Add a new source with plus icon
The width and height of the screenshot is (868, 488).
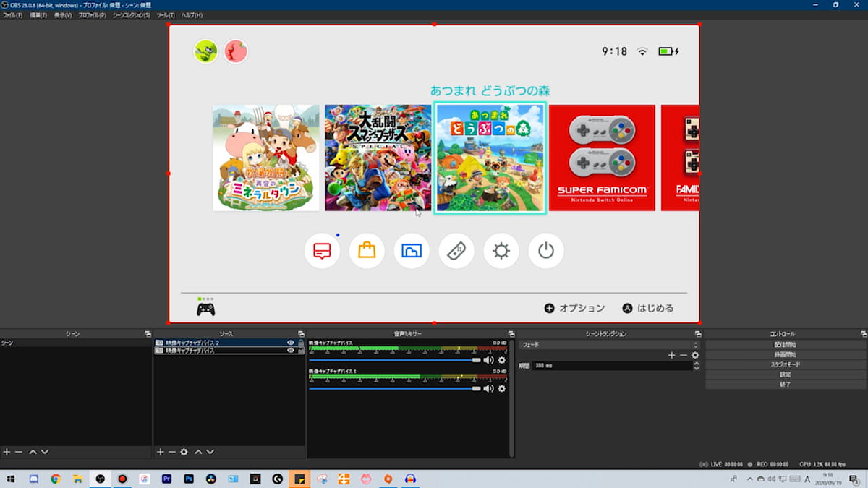click(161, 452)
